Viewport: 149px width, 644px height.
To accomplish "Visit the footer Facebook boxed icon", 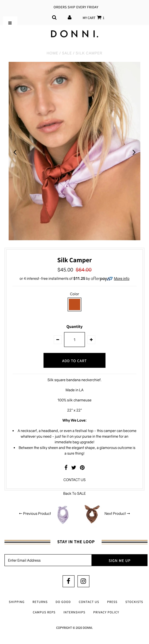I will (x=68, y=581).
